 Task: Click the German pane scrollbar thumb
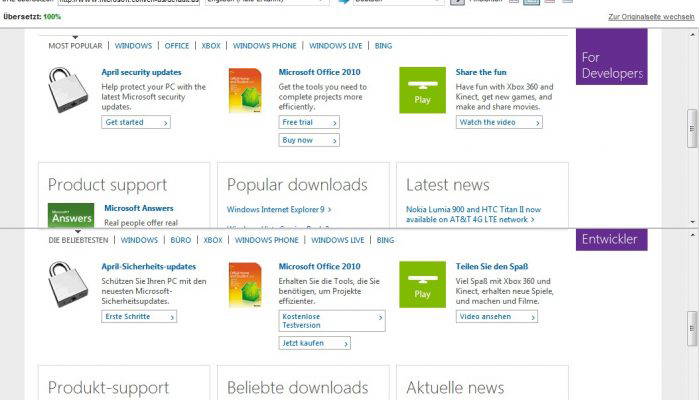692,328
